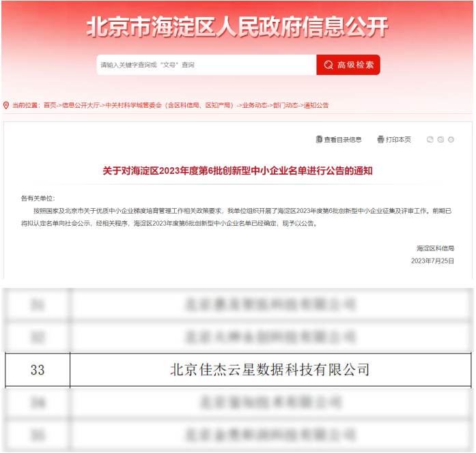The height and width of the screenshot is (453, 476).
Task: Open the 首页 breadcrumb link
Action: [50, 105]
